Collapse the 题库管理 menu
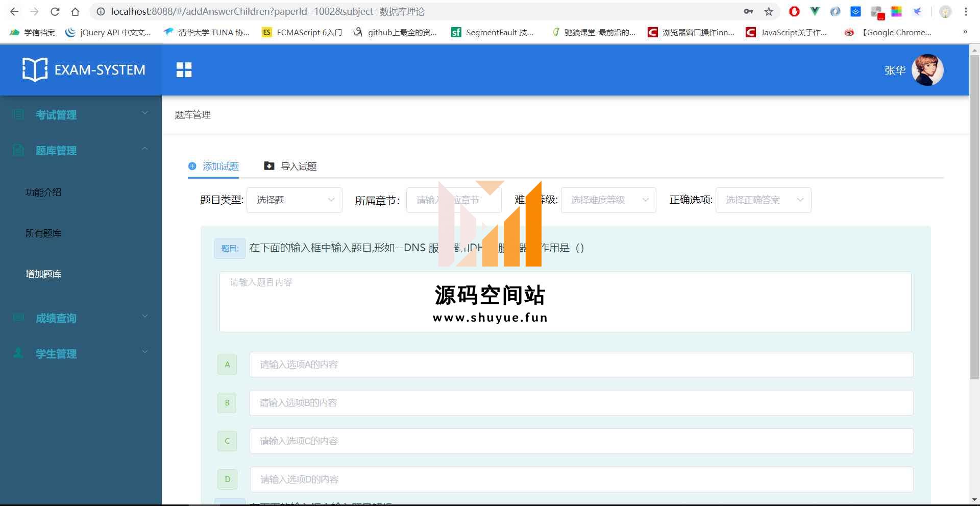Image resolution: width=980 pixels, height=506 pixels. pos(81,150)
